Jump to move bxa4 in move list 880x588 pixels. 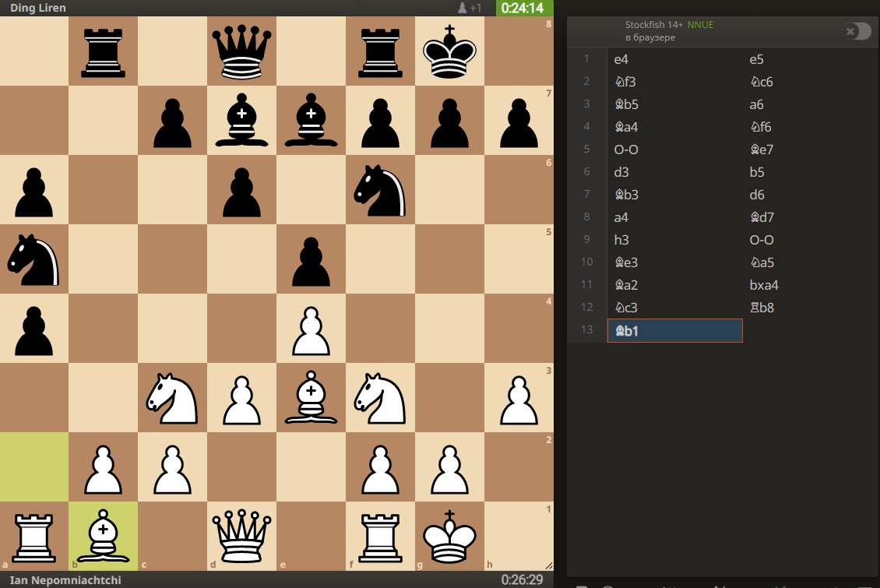coord(764,285)
